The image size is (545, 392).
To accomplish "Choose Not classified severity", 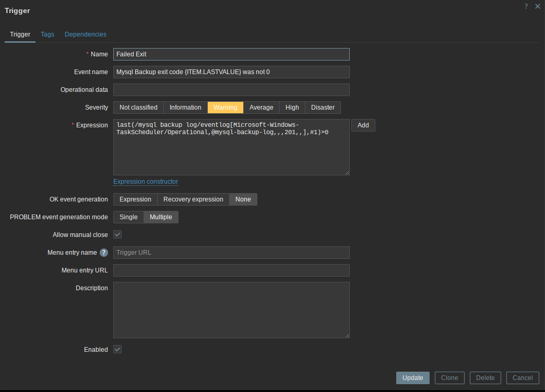I will [x=138, y=108].
